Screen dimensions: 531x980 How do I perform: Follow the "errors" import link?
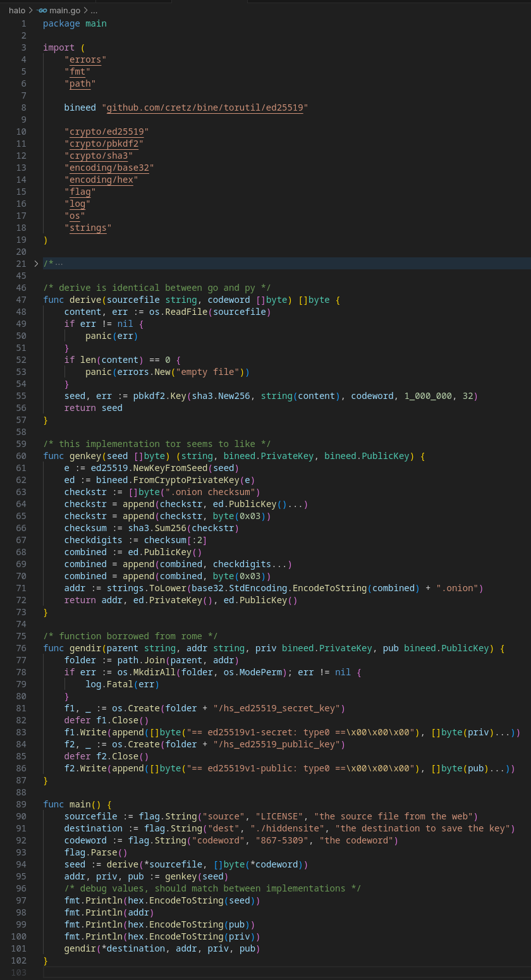pyautogui.click(x=85, y=59)
